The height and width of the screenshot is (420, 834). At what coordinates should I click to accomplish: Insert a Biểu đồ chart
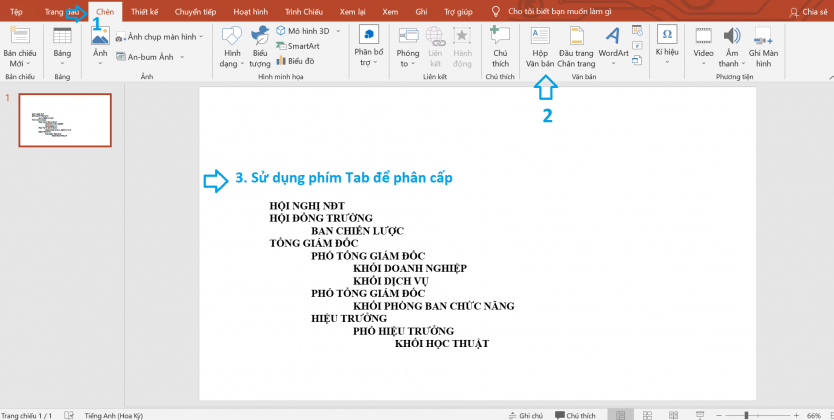click(x=301, y=60)
